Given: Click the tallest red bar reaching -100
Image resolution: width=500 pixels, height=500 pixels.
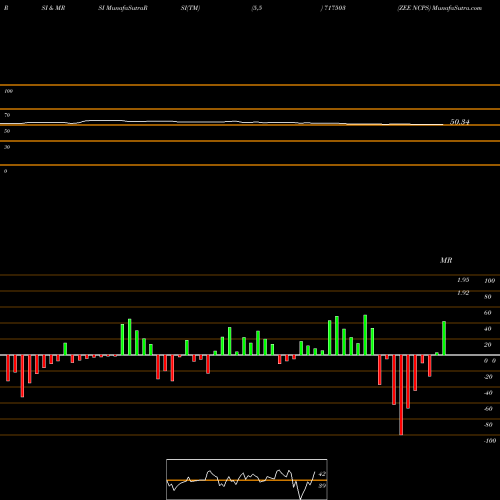Looking at the screenshot, I should click(x=401, y=395).
